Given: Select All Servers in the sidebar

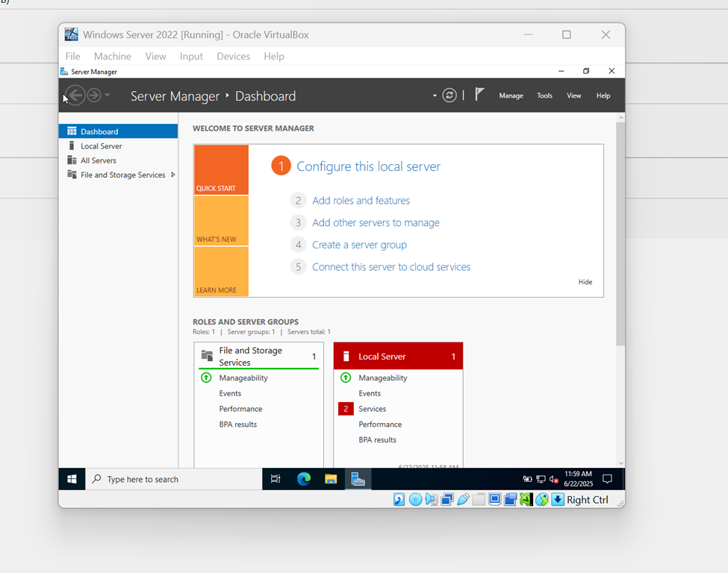Looking at the screenshot, I should (x=119, y=160).
